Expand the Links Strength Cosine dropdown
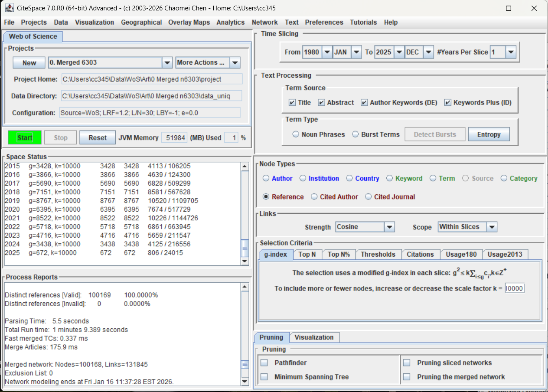The width and height of the screenshot is (548, 392). (389, 227)
